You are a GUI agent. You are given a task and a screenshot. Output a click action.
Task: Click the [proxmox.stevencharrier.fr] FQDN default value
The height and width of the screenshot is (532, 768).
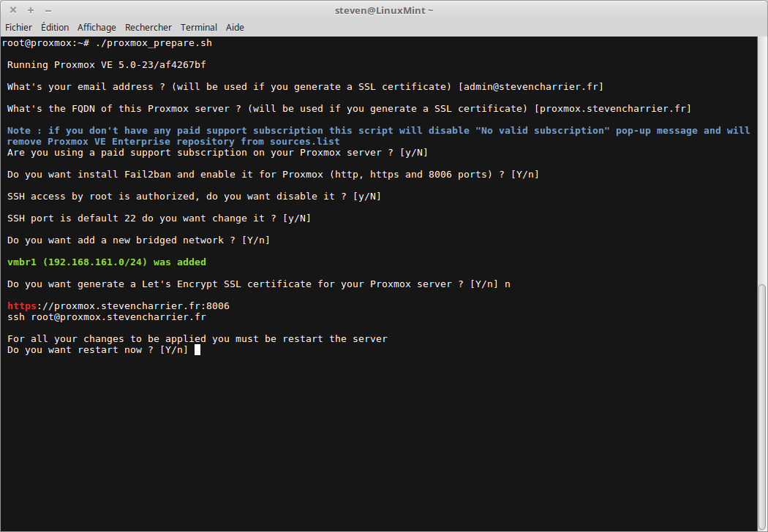click(613, 109)
